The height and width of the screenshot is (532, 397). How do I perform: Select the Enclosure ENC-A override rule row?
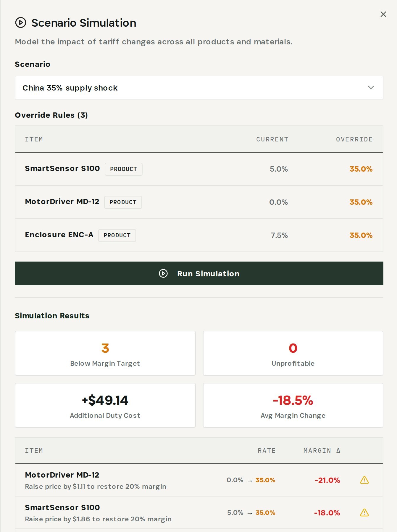(199, 236)
